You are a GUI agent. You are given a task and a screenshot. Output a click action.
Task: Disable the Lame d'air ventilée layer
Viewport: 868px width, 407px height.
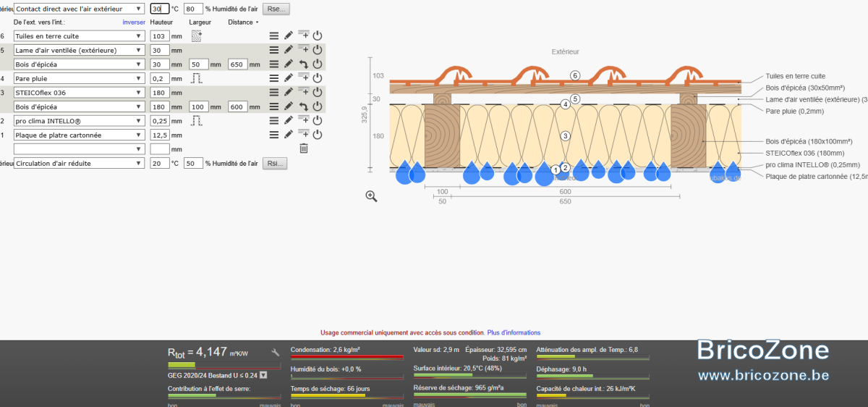tap(317, 50)
